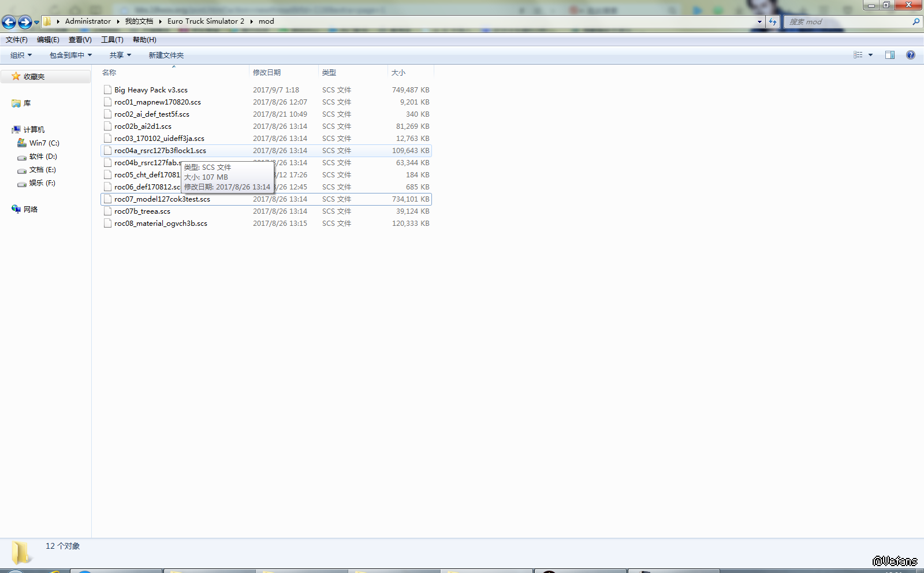Open the 编辑(E) menu
Viewport: 924px width, 573px height.
tap(48, 40)
